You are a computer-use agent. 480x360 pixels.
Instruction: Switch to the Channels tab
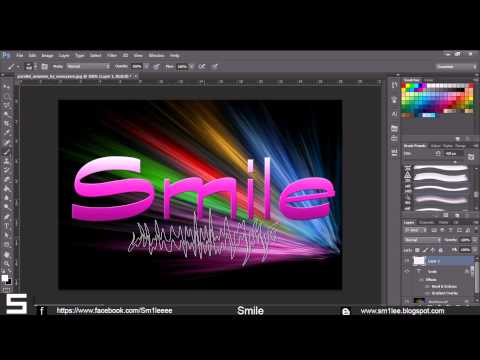coord(426,222)
